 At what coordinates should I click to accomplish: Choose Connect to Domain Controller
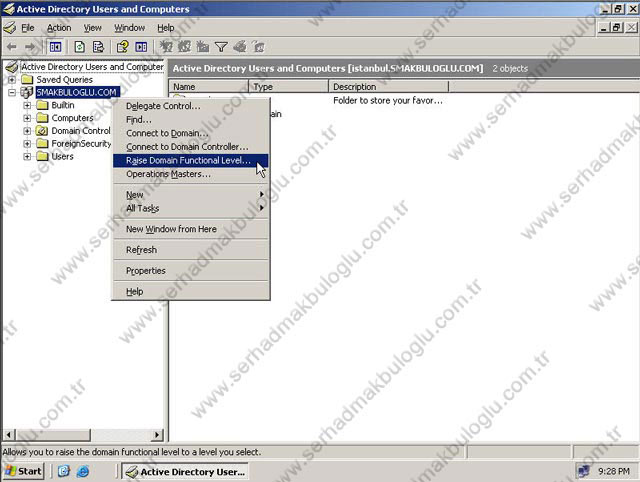(x=191, y=147)
